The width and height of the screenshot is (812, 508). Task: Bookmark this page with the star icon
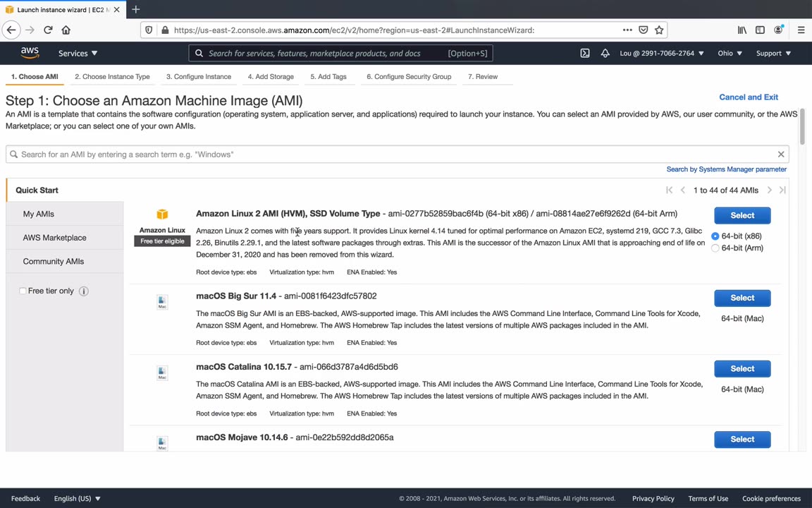point(659,30)
